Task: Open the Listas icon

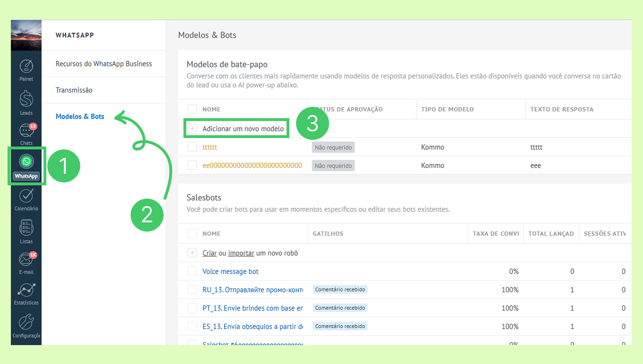Action: [26, 228]
